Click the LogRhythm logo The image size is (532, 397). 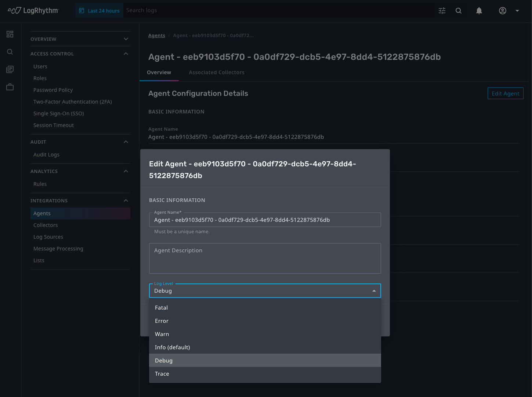(x=33, y=11)
